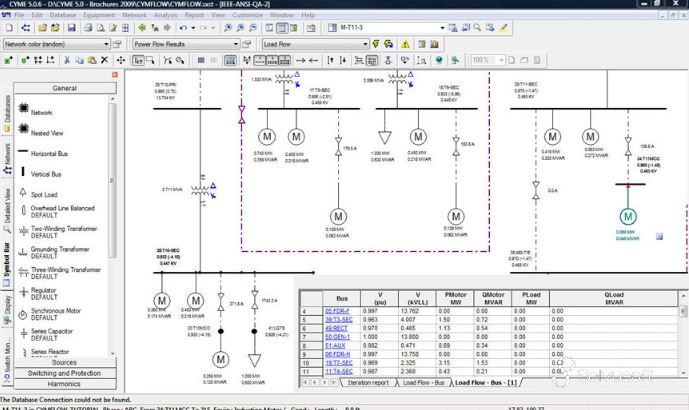Click the first magnifier zoom icon
The height and width of the screenshot is (410, 689).
tap(228, 28)
